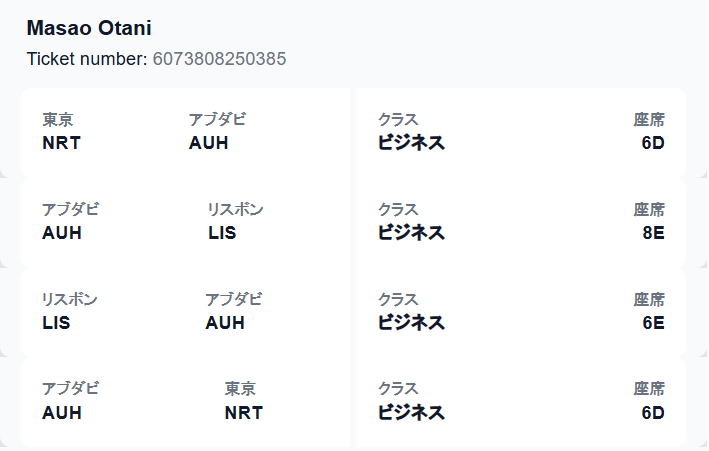Click the Ticket number label text
The image size is (709, 451).
pos(87,59)
